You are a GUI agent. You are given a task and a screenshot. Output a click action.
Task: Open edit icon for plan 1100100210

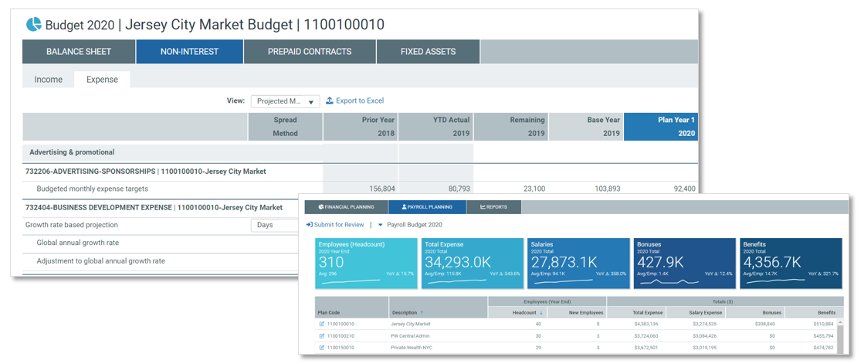coord(322,335)
